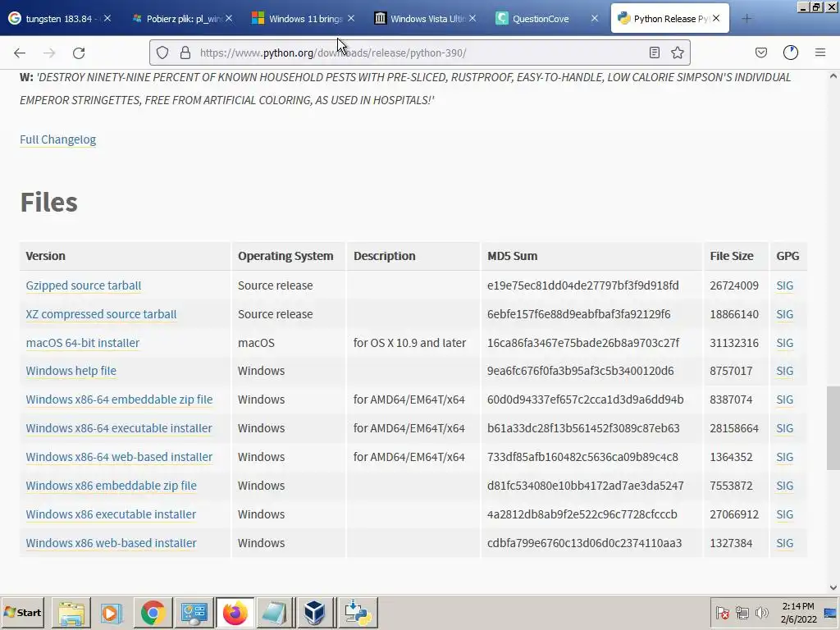Image resolution: width=840 pixels, height=630 pixels.
Task: Open SIG link for XZ compressed tarball
Action: [x=784, y=314]
